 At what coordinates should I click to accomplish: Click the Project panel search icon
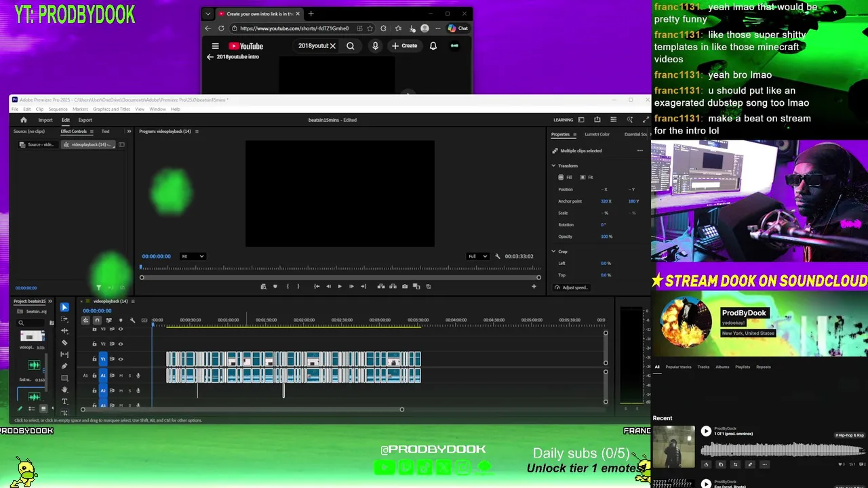point(21,323)
